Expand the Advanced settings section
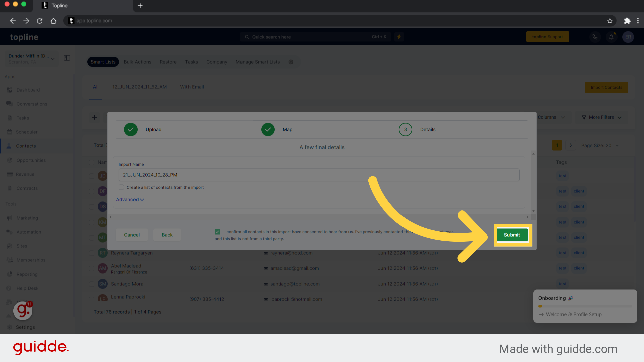 pos(129,199)
